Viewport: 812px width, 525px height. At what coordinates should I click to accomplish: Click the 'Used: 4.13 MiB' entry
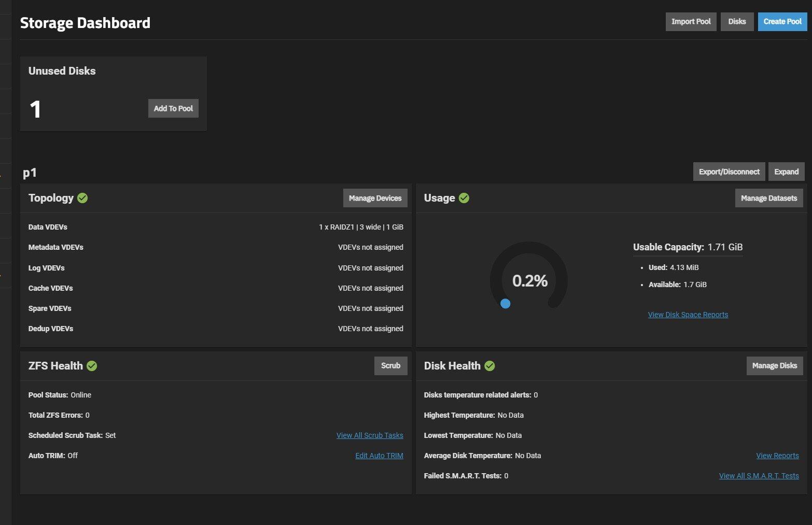pos(674,267)
